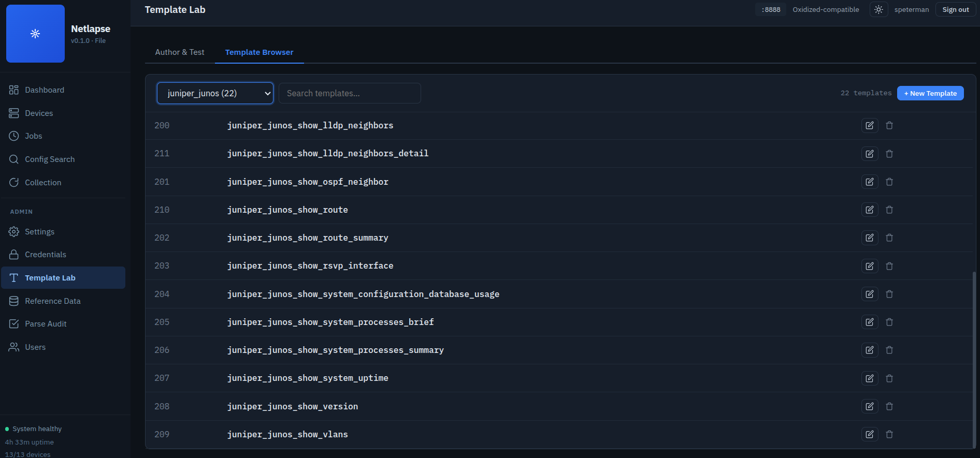Delete juniper_junos_show_lldp_neighbors_detail template

tap(889, 154)
